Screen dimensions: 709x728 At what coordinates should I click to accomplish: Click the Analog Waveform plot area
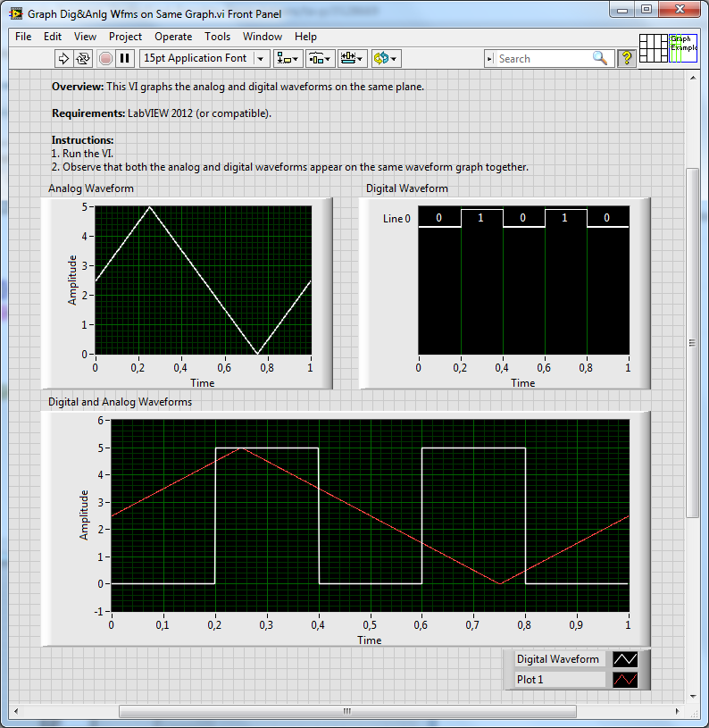(204, 280)
